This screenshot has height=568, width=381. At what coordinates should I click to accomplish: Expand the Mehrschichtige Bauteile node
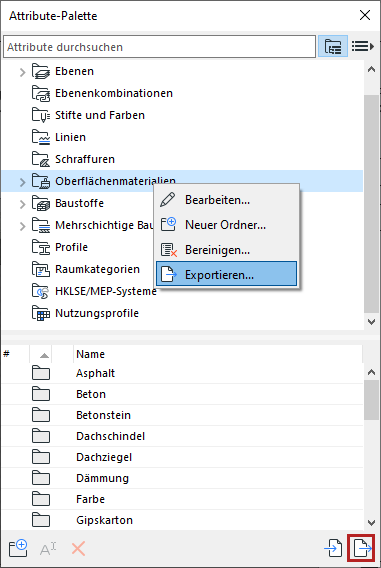(x=22, y=226)
